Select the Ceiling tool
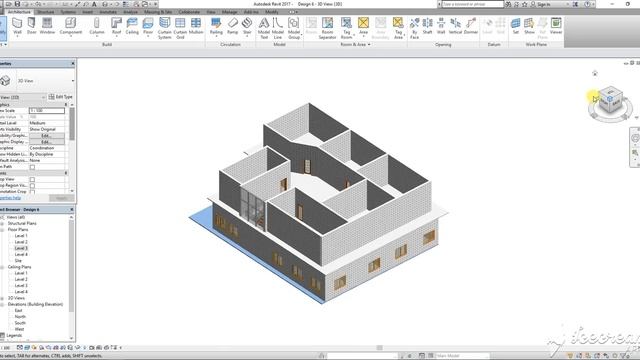Image resolution: width=640 pixels, height=360 pixels. pos(132,26)
